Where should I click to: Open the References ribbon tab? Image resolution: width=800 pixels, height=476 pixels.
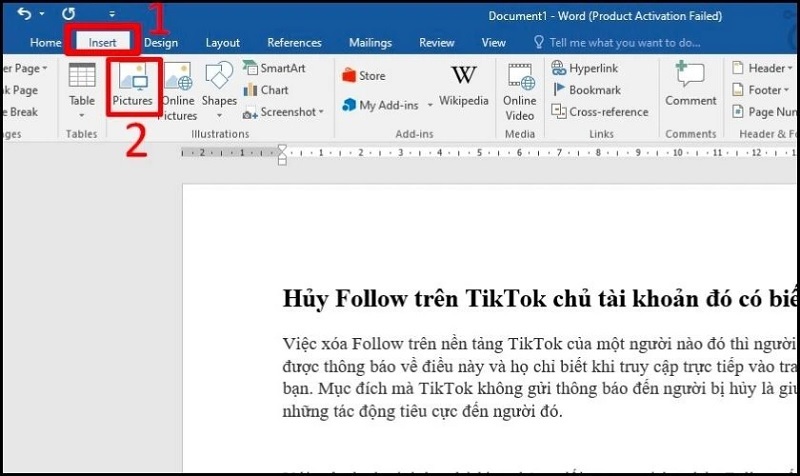click(294, 43)
